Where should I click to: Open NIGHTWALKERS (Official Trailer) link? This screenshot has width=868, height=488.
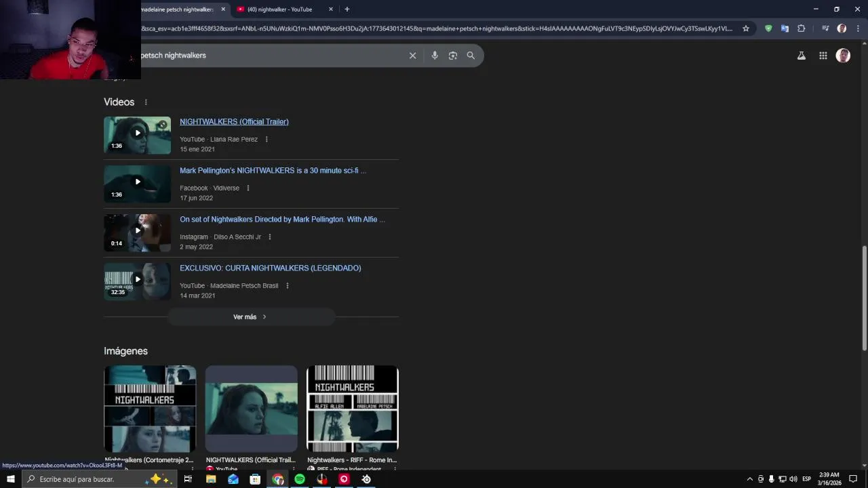[x=234, y=122]
